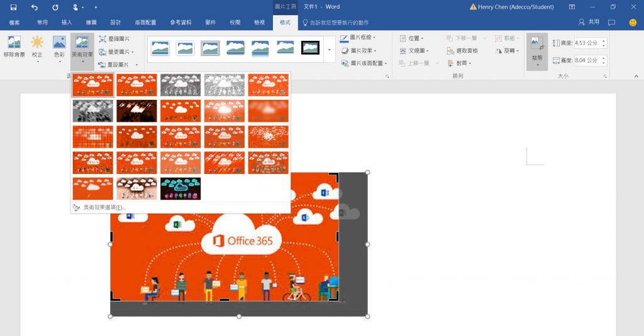Open Customize Quick Access Toolbar arrow
This screenshot has height=336, width=644.
96,7
